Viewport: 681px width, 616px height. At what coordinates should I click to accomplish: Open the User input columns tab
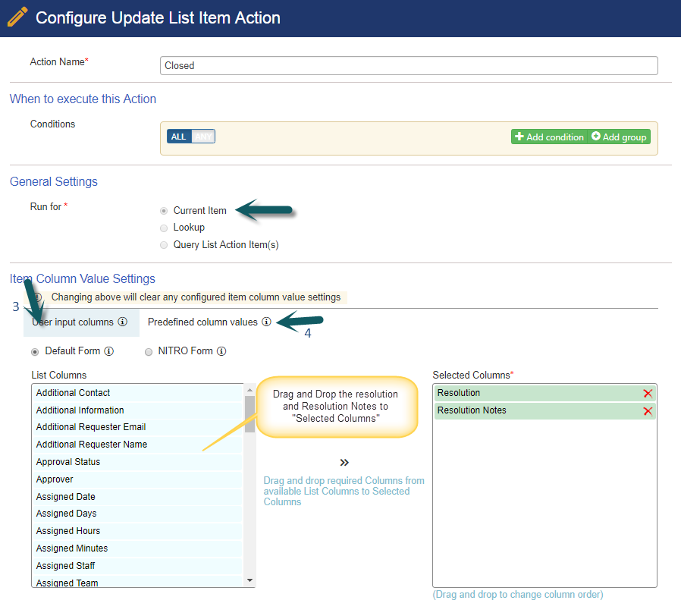pyautogui.click(x=82, y=322)
